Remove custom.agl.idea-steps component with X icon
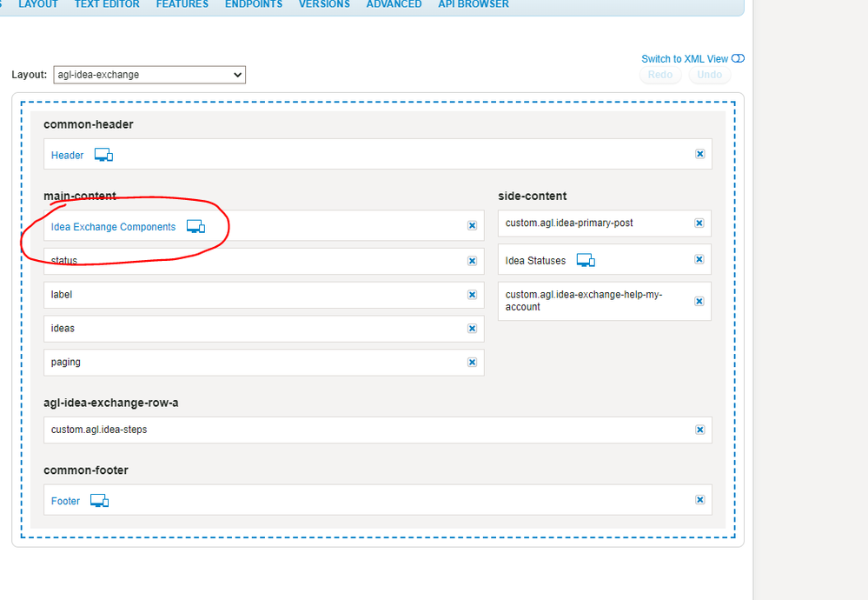Viewport: 868px width, 600px height. (x=699, y=430)
